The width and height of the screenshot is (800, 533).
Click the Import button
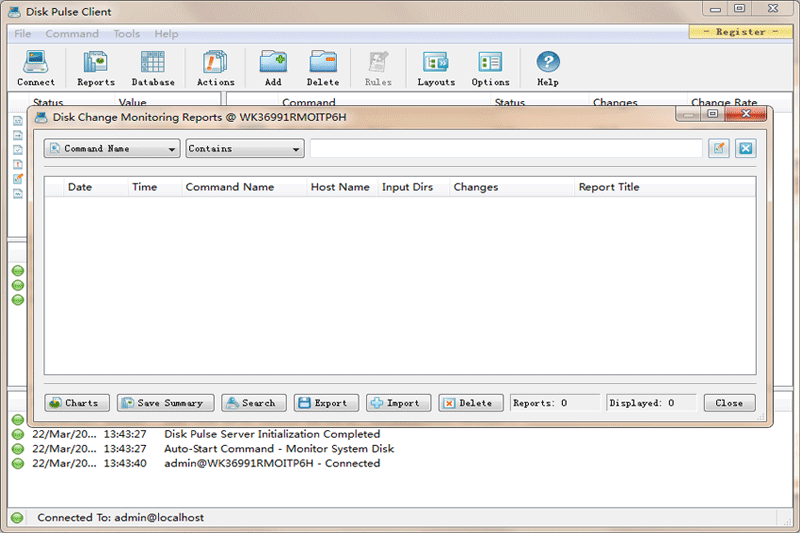tap(398, 403)
